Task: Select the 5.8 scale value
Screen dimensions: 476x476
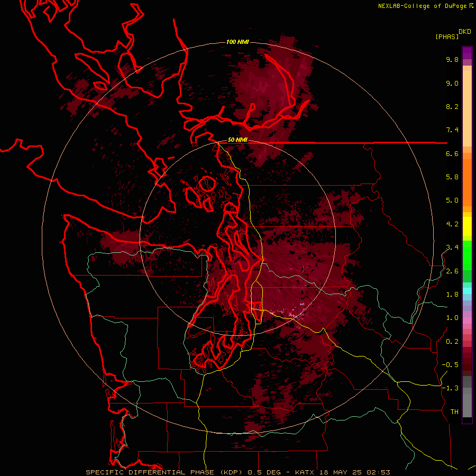Action: point(452,177)
